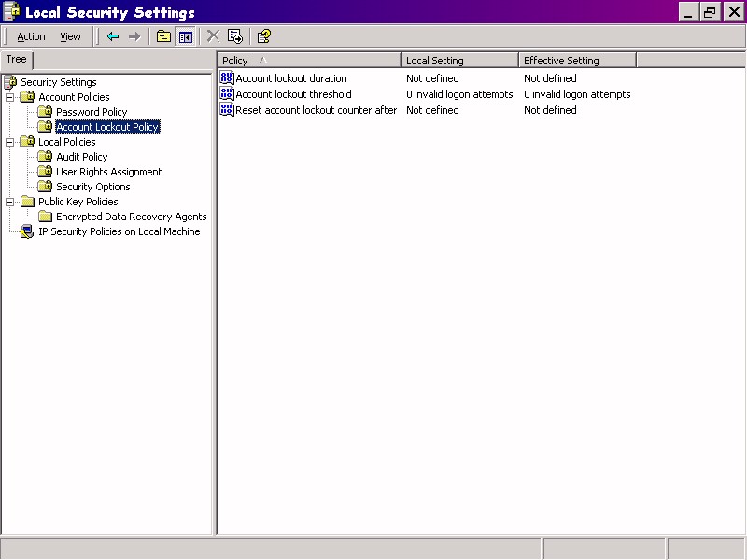Image resolution: width=747 pixels, height=560 pixels.
Task: Collapse the Public Key Policies node
Action: (x=10, y=202)
